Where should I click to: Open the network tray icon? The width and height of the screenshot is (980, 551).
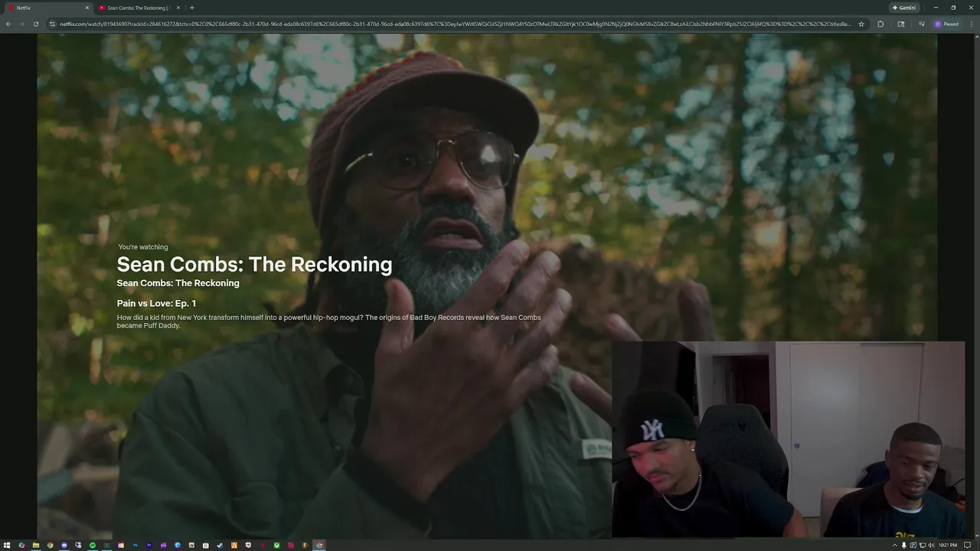click(922, 545)
